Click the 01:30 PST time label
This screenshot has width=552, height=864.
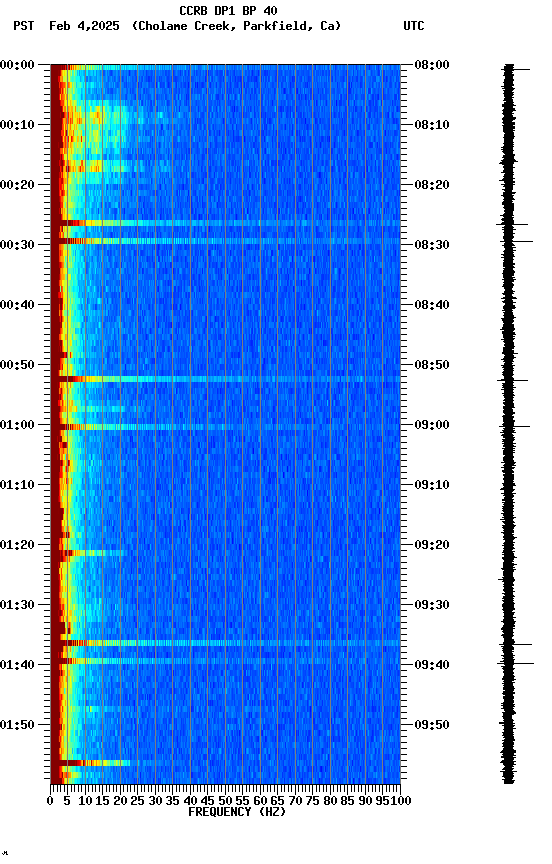[17, 605]
